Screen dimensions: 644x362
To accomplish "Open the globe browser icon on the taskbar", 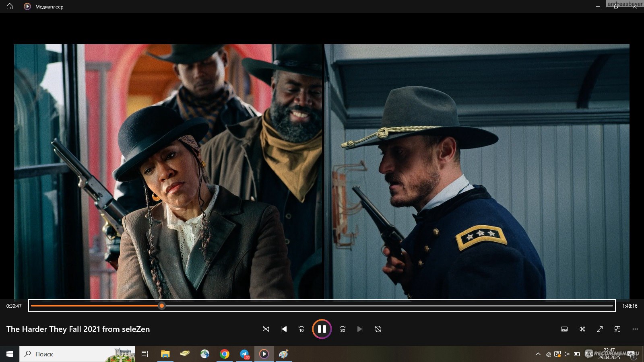I will (205, 354).
